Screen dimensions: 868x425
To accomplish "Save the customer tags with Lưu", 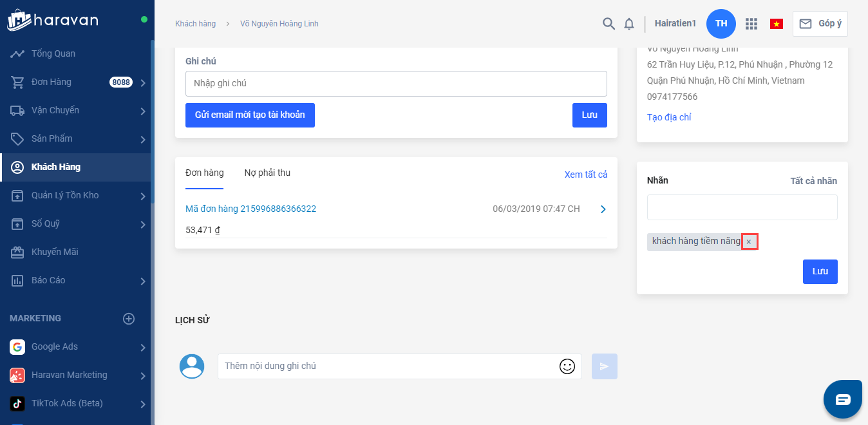I will point(820,272).
